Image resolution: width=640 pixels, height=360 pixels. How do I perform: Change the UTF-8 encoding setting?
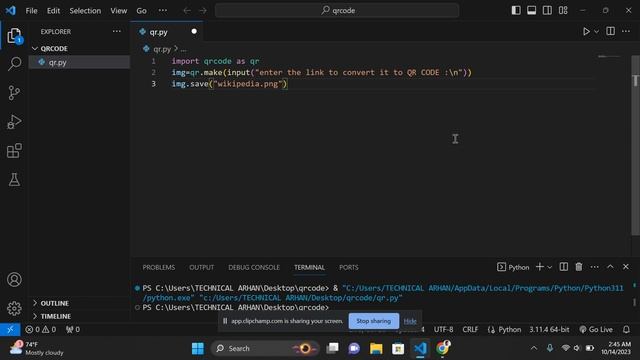(x=443, y=329)
